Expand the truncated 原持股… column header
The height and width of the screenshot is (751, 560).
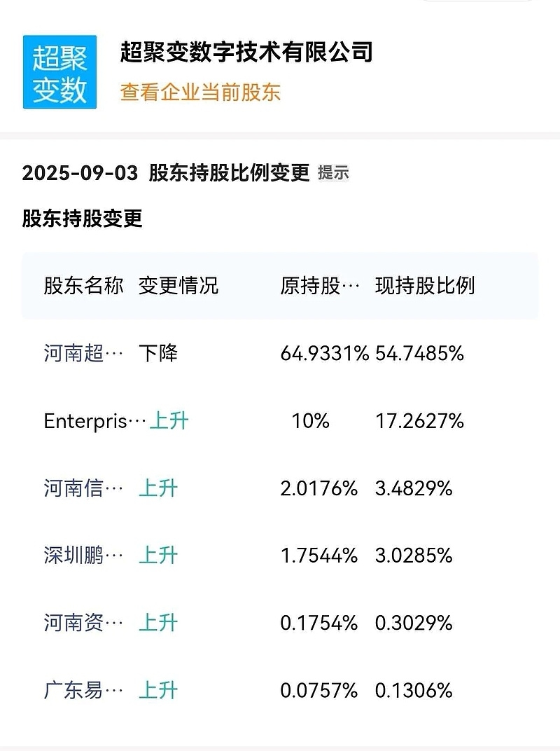320,285
